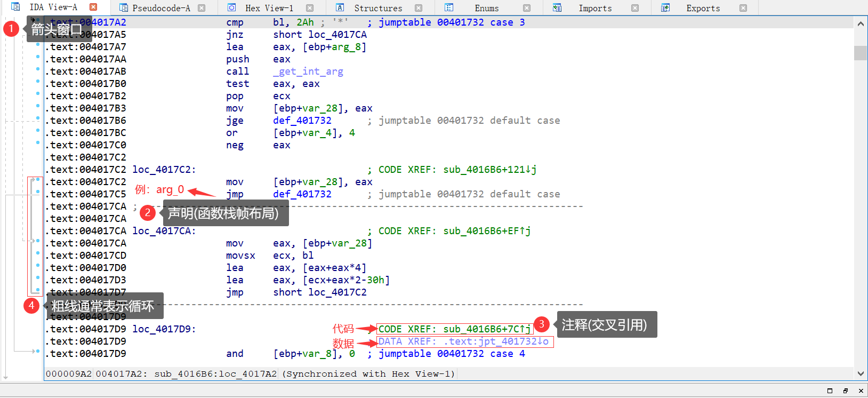Viewport: 868px width, 398px height.
Task: Follow def_401732 in the jmp instruction
Action: (x=302, y=194)
